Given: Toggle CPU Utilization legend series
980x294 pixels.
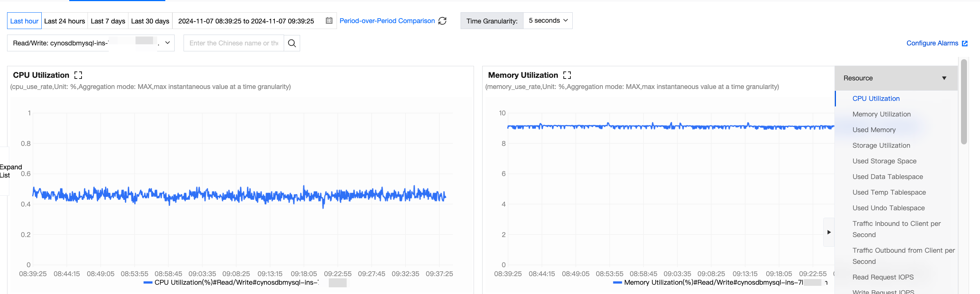Looking at the screenshot, I should [148, 282].
